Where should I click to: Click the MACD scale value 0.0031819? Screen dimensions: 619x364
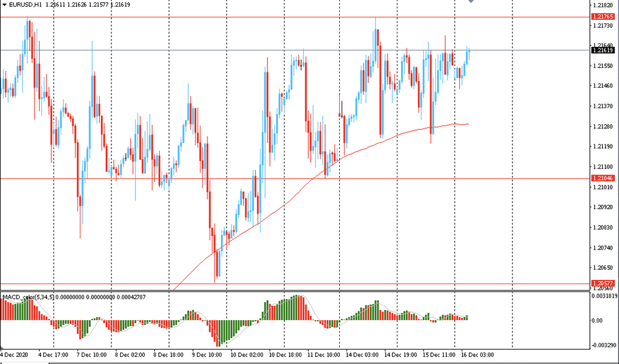tap(604, 296)
